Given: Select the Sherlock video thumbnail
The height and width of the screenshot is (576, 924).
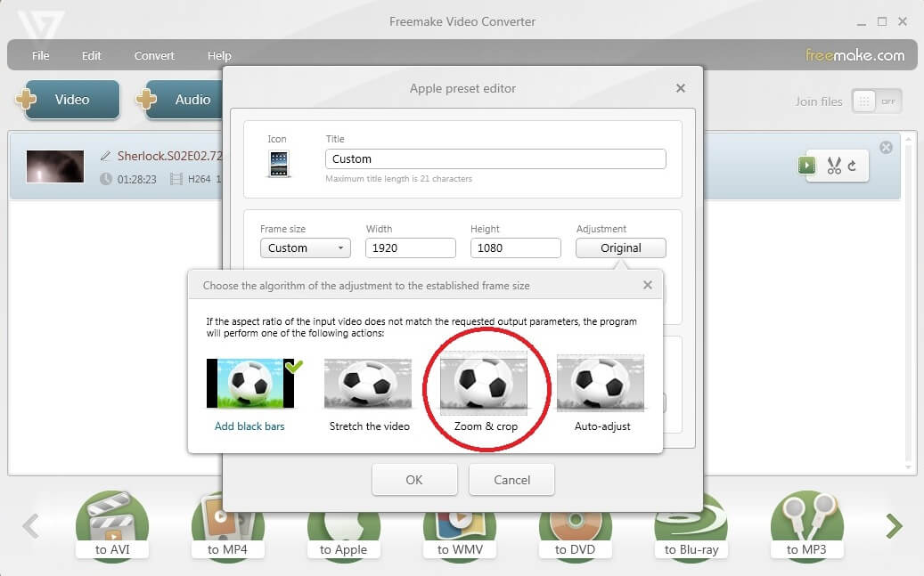Looking at the screenshot, I should click(55, 166).
